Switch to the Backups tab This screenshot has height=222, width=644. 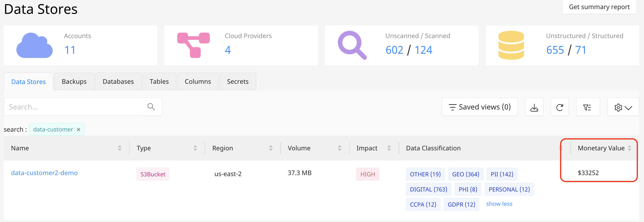click(x=74, y=81)
